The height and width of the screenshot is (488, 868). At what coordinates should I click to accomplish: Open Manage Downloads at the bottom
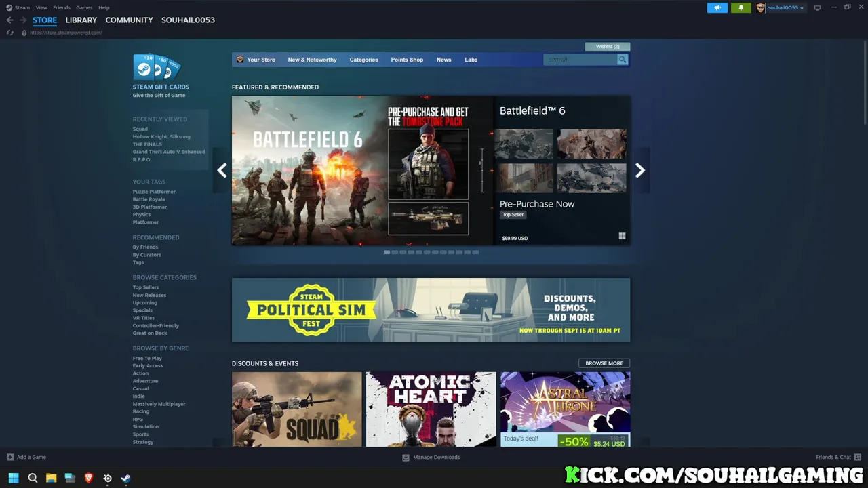431,457
